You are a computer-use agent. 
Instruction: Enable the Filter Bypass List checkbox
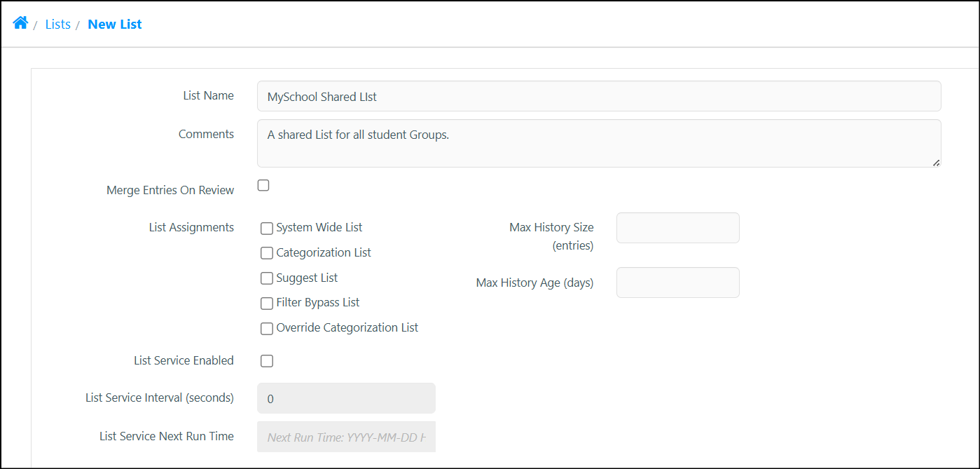tap(267, 303)
